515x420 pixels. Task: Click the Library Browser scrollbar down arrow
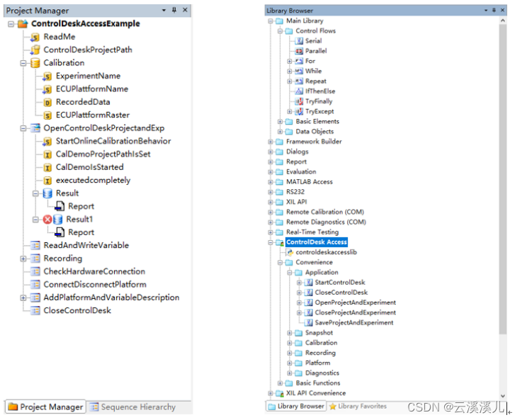(503, 396)
